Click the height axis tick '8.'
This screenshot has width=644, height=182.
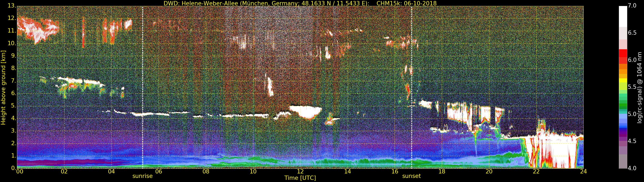13,68
